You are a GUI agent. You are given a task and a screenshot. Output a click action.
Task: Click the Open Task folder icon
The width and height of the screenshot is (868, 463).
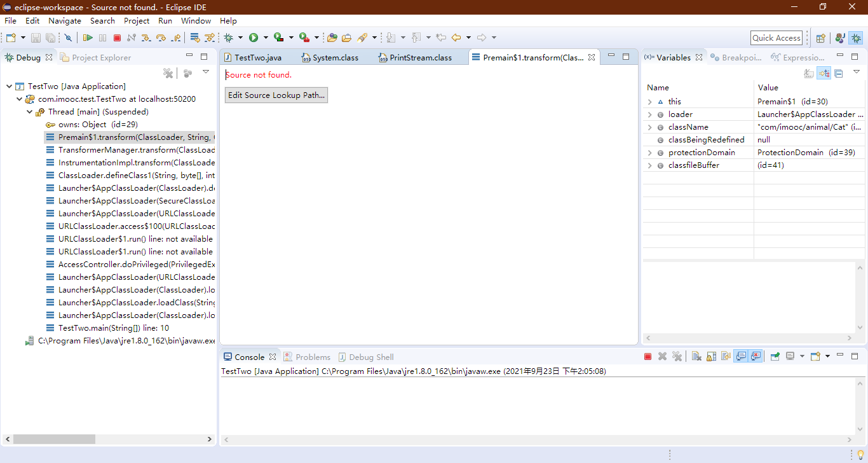click(346, 38)
